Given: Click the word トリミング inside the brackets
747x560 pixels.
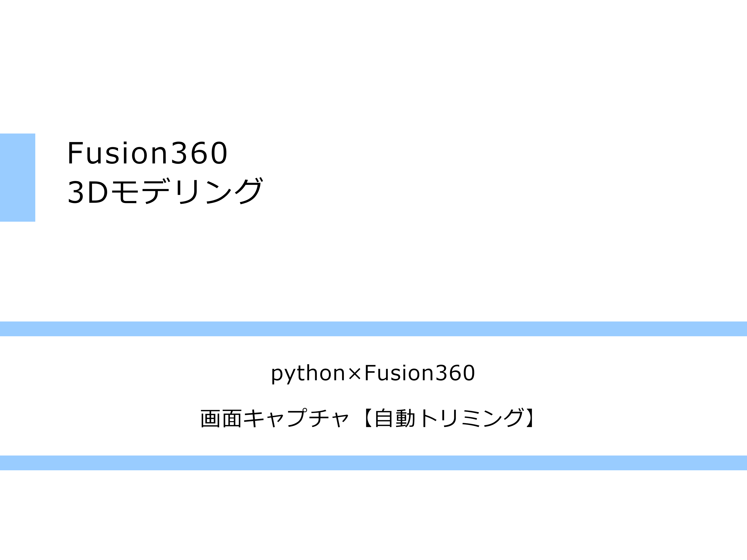Looking at the screenshot, I should (x=472, y=418).
